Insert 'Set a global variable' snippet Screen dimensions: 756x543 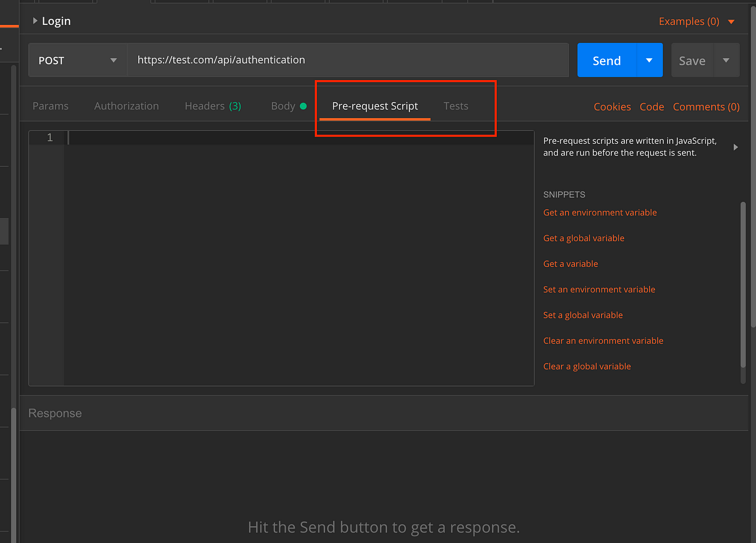pos(583,315)
